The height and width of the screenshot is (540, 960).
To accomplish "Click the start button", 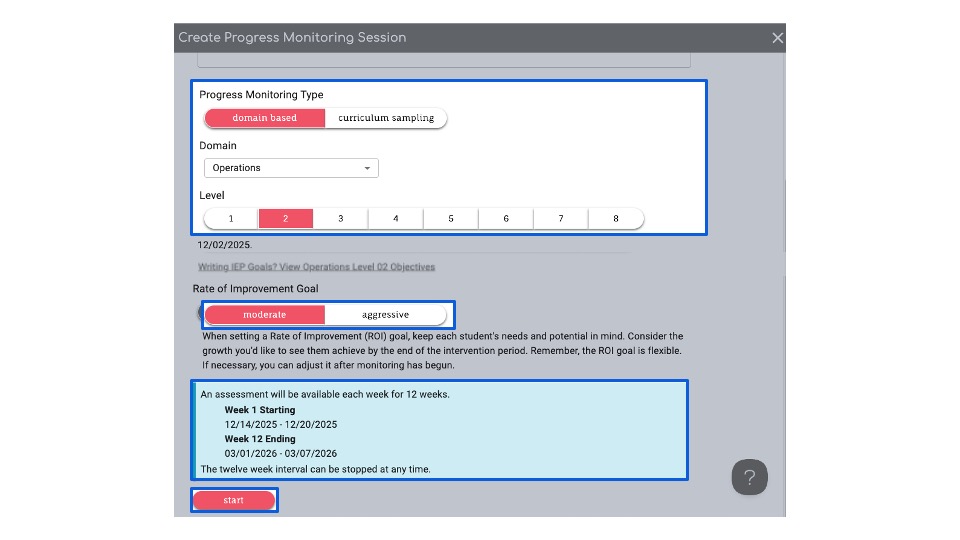I will tap(234, 500).
